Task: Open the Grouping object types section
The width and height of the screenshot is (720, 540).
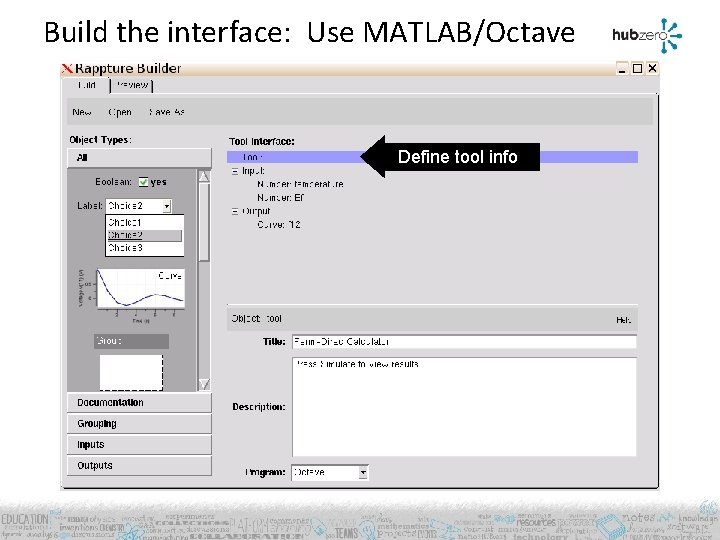Action: point(140,424)
